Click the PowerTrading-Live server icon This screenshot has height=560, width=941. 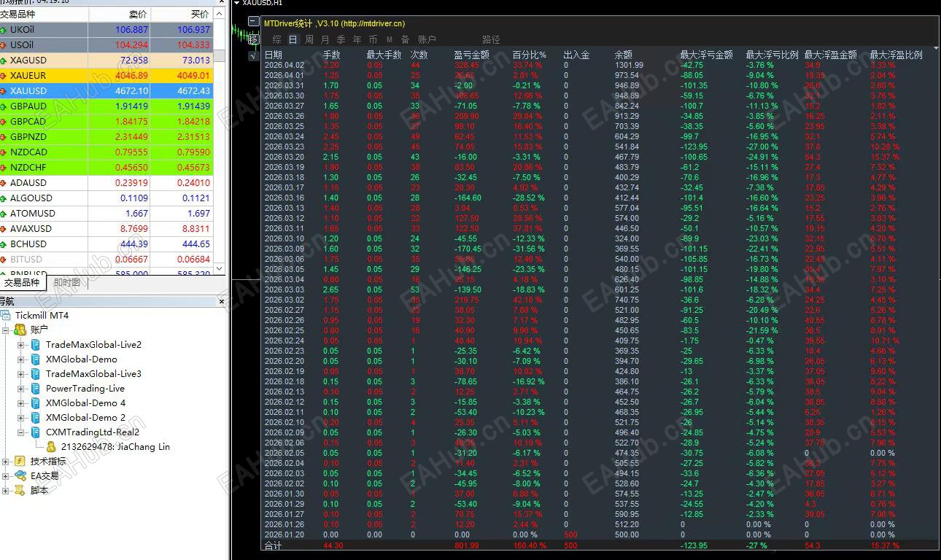tap(35, 388)
